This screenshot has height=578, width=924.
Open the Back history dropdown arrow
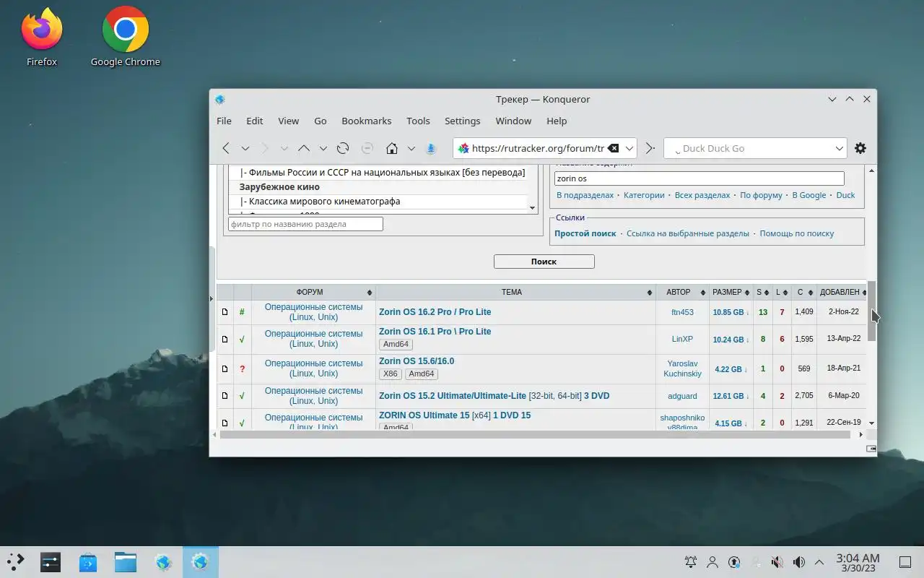pos(245,148)
